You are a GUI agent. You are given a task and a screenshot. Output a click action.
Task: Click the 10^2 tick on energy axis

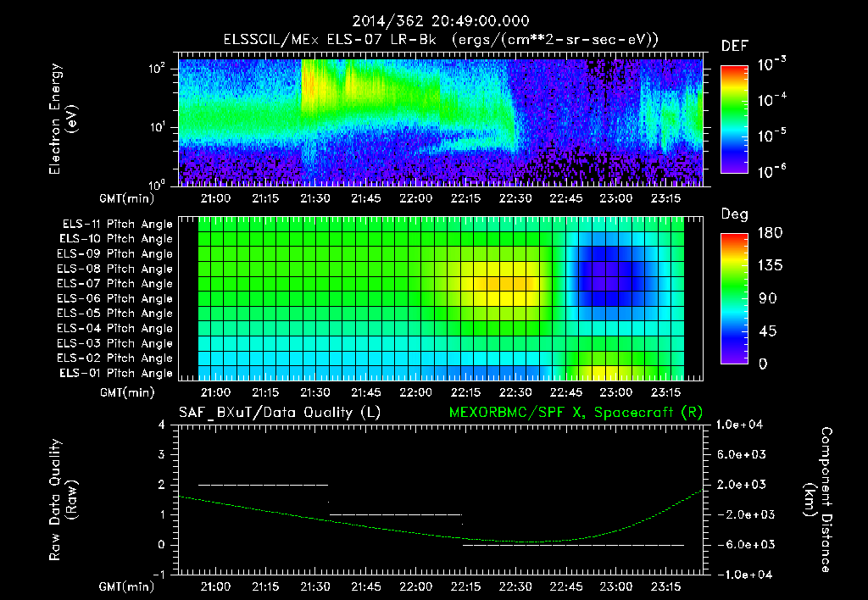click(x=157, y=69)
